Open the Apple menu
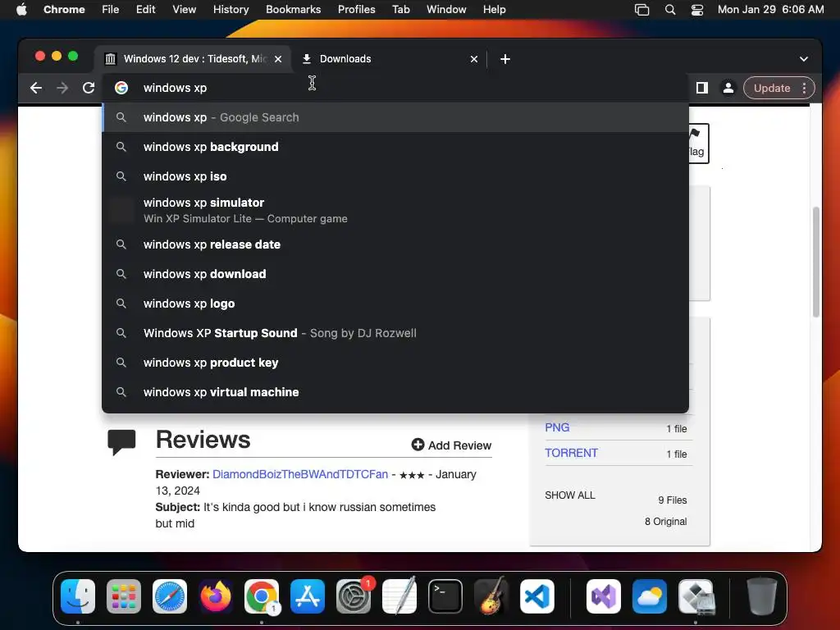 pyautogui.click(x=21, y=10)
